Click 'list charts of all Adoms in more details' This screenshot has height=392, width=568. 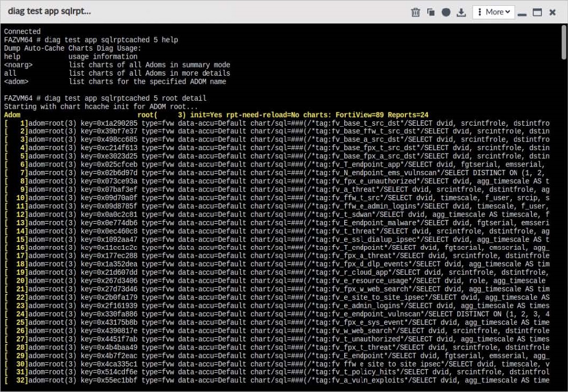pyautogui.click(x=149, y=73)
